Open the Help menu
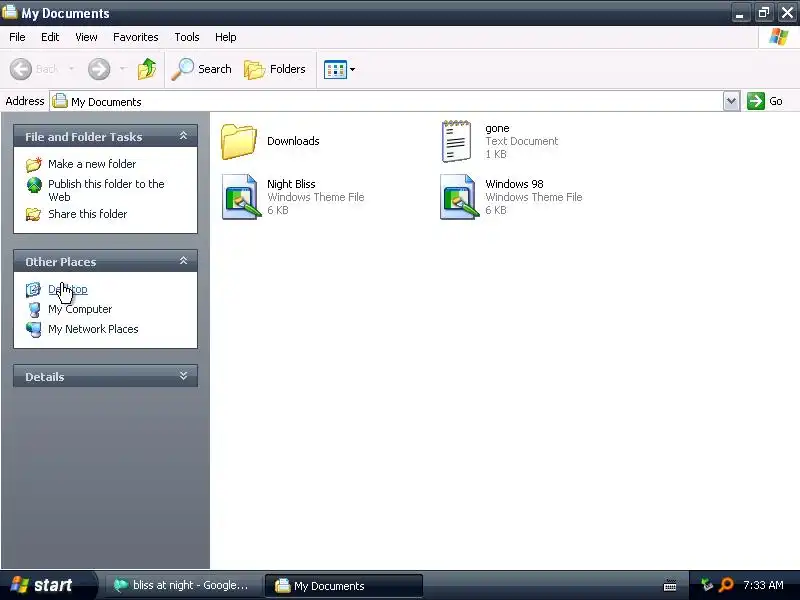Screen dimensions: 800x600 click(226, 37)
